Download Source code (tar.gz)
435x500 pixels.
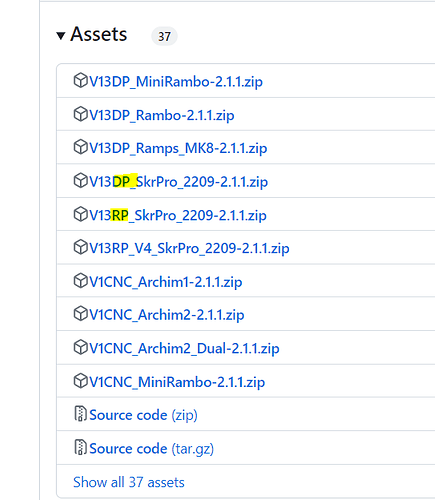[x=151, y=449]
